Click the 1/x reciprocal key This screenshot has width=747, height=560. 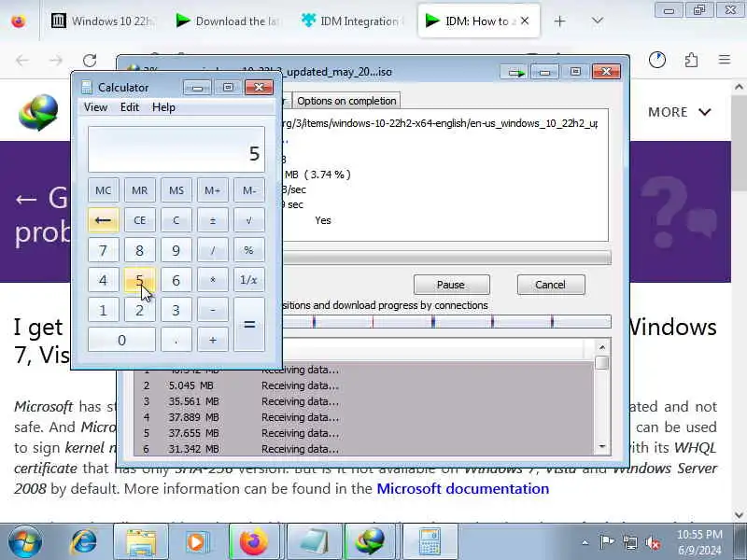click(248, 280)
